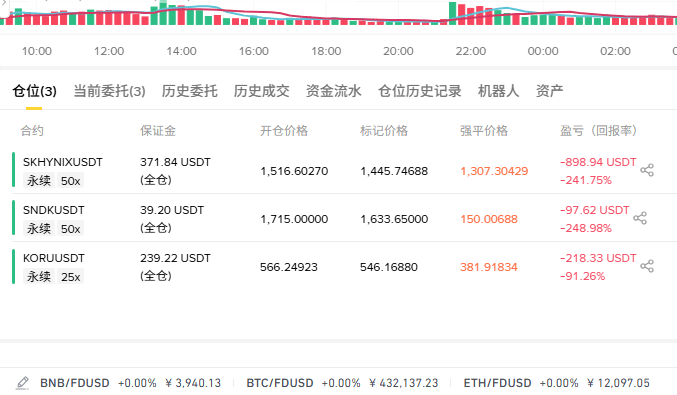Click the -248.98% return rate
Image resolution: width=677 pixels, height=395 pixels.
586,228
